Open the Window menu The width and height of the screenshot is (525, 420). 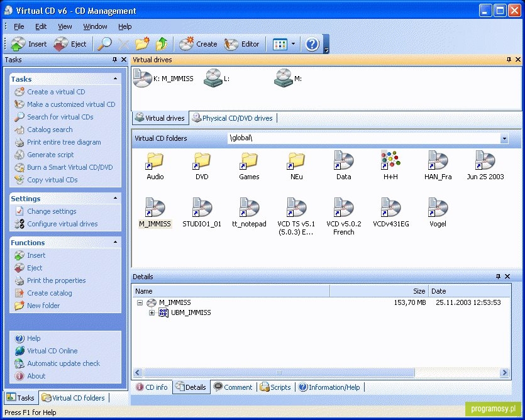click(x=95, y=26)
